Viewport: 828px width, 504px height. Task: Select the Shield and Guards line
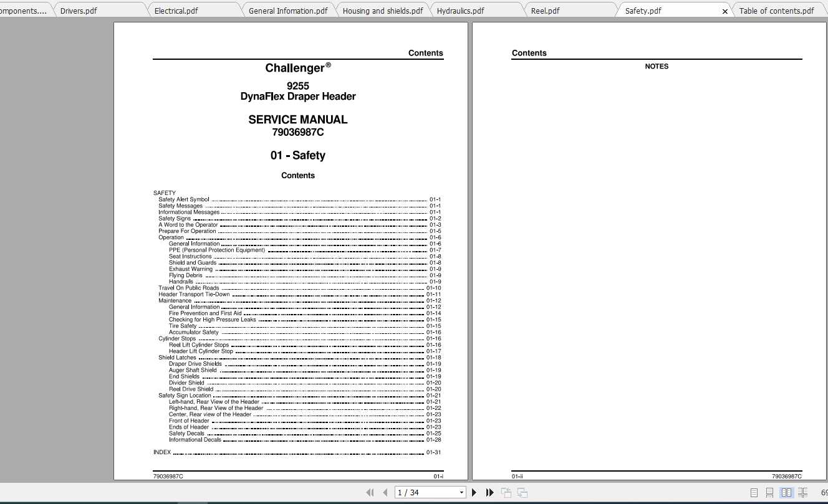click(305, 262)
